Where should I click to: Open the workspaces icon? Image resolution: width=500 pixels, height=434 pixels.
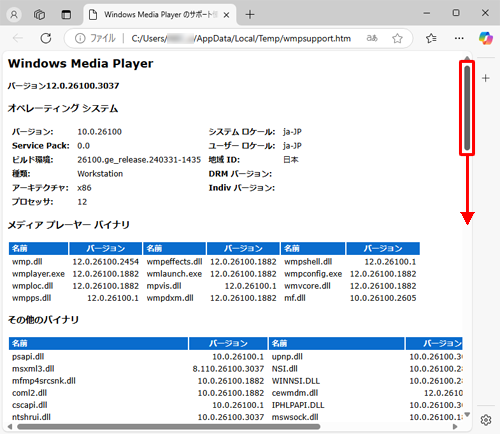[x=40, y=15]
